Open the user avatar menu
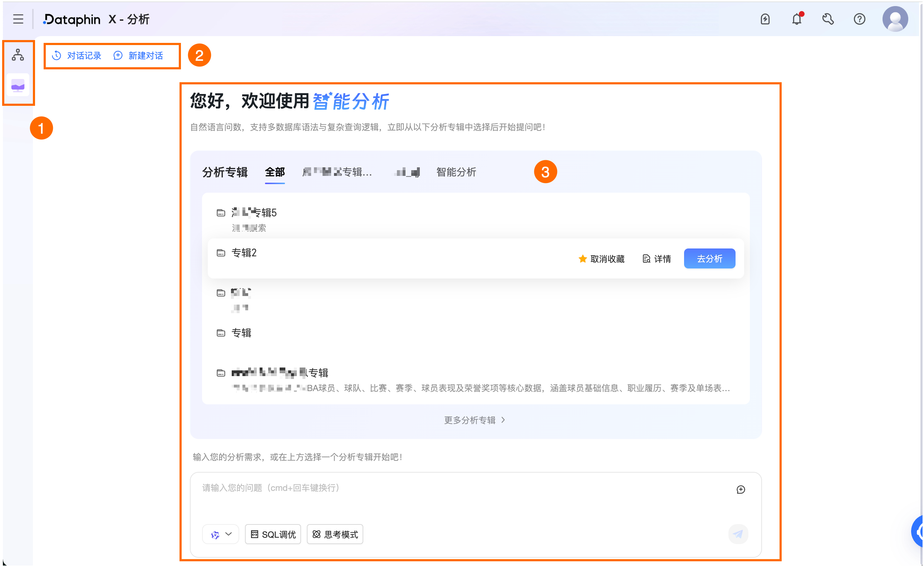 tap(895, 19)
